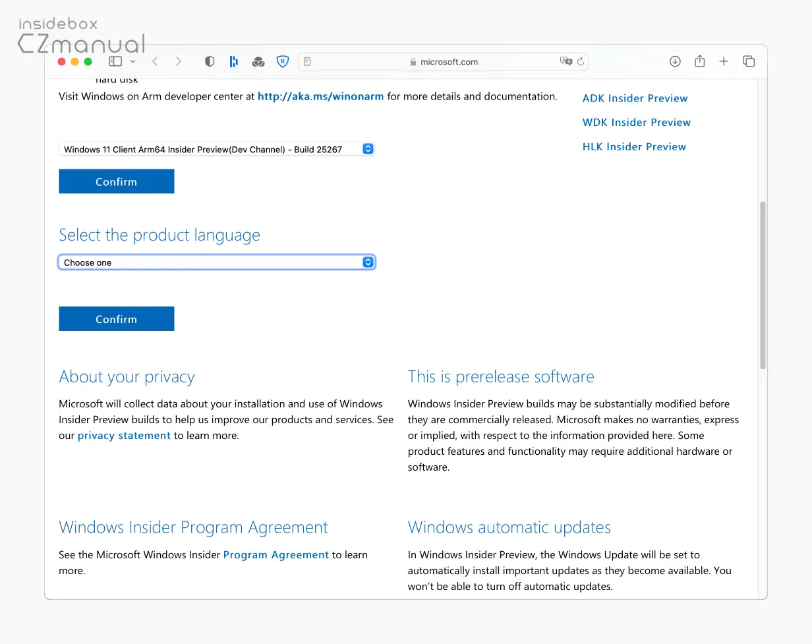
Task: Click Confirm under the build selector
Action: 117,181
